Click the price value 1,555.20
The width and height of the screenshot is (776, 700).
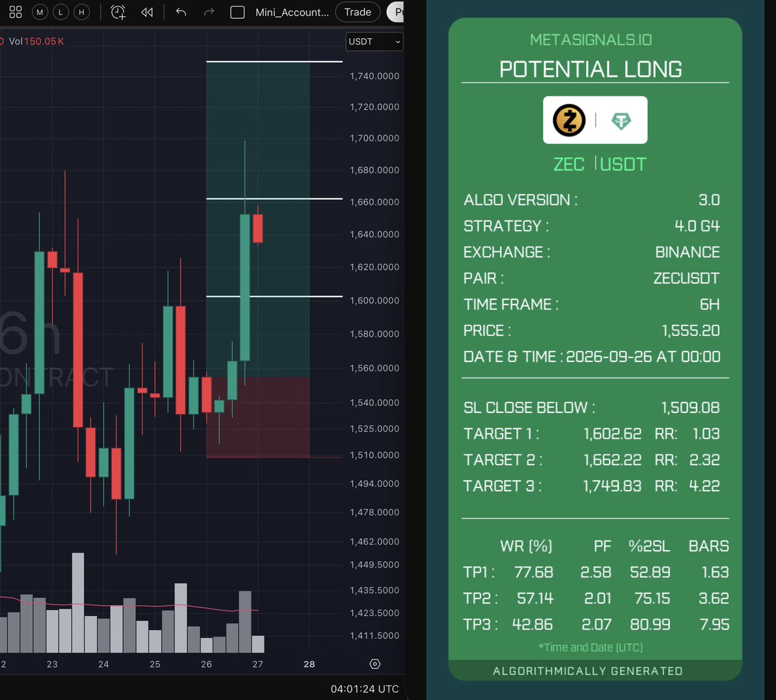[691, 331]
